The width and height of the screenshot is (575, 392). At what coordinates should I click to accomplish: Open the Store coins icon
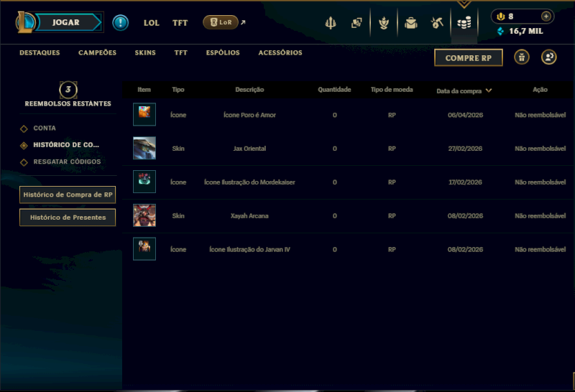(464, 23)
